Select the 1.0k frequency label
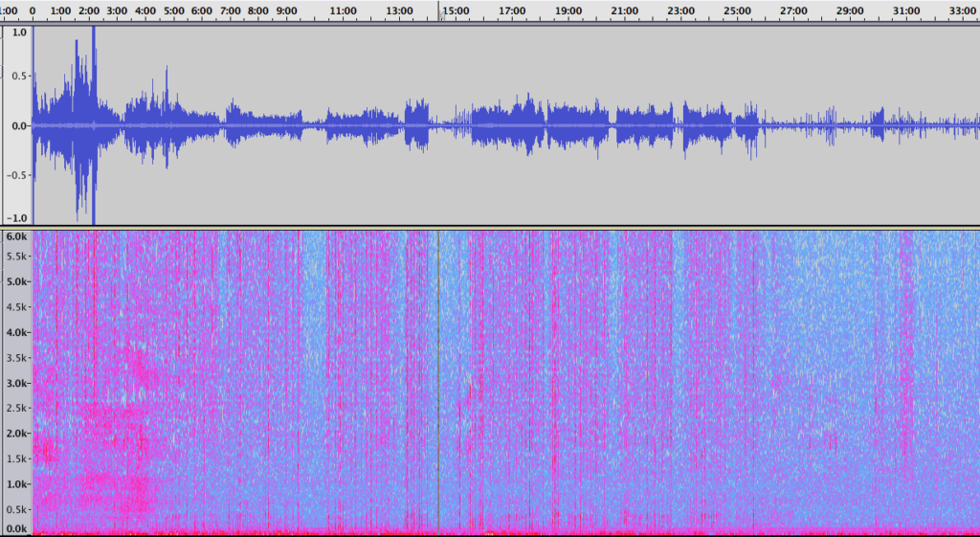980x537 pixels. coord(17,483)
